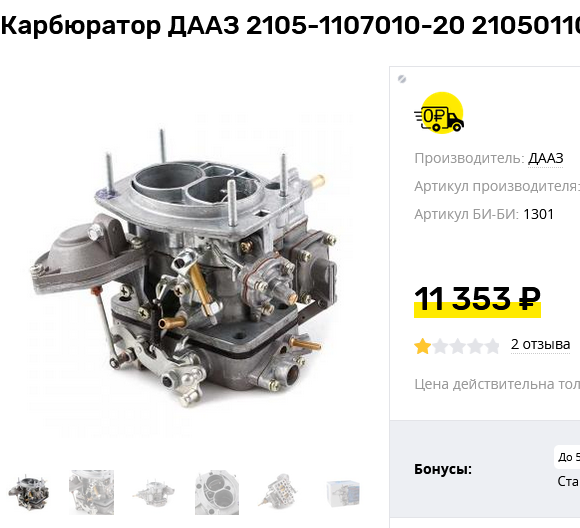Select the fourth top-view barrels thumbnail
Image resolution: width=580 pixels, height=528 pixels.
coord(217,492)
